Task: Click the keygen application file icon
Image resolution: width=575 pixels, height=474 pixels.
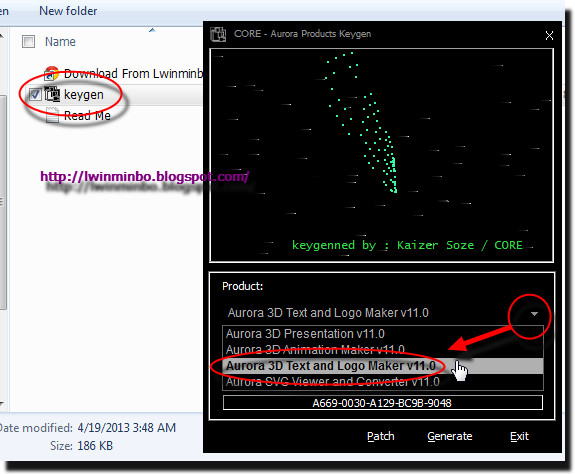Action: 52,94
